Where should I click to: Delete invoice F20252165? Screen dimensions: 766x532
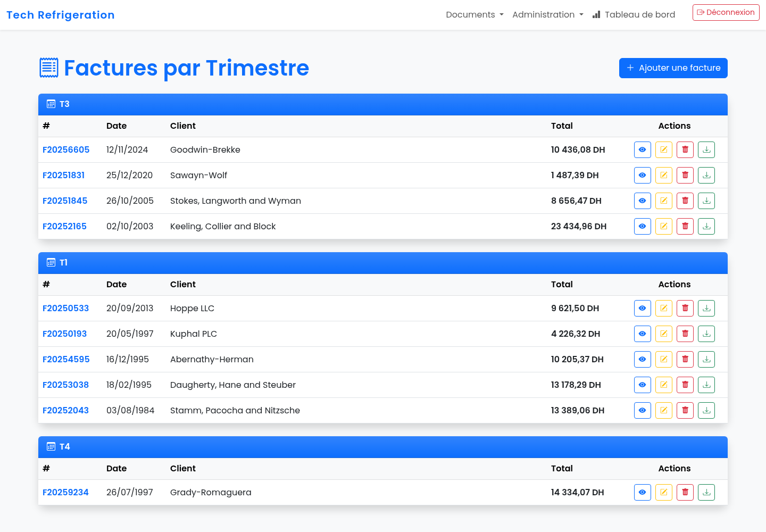pos(685,227)
